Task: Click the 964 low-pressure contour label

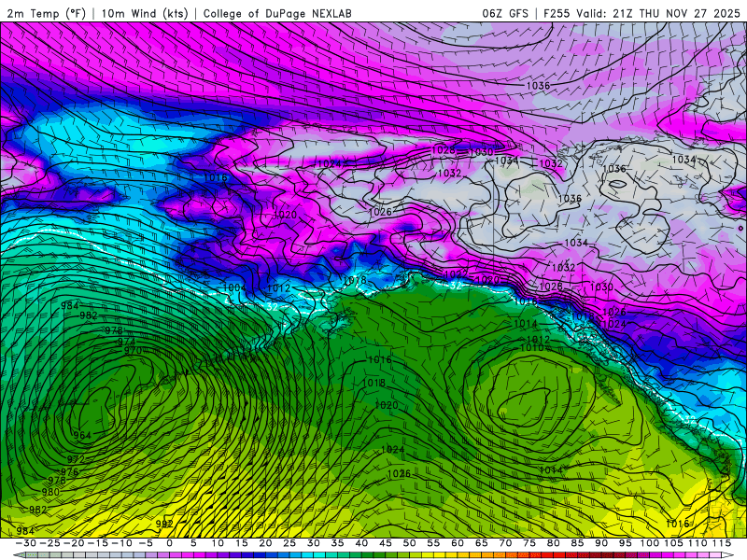Action: click(82, 435)
